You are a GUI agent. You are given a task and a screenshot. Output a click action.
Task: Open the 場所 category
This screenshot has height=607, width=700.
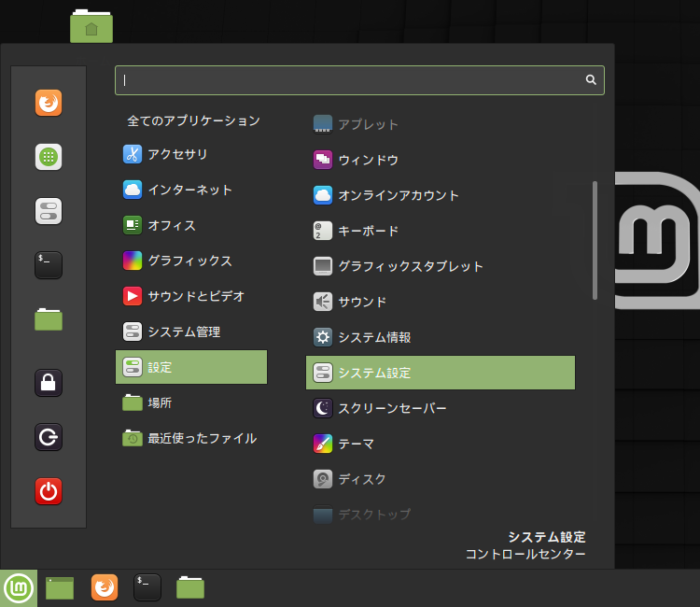191,402
